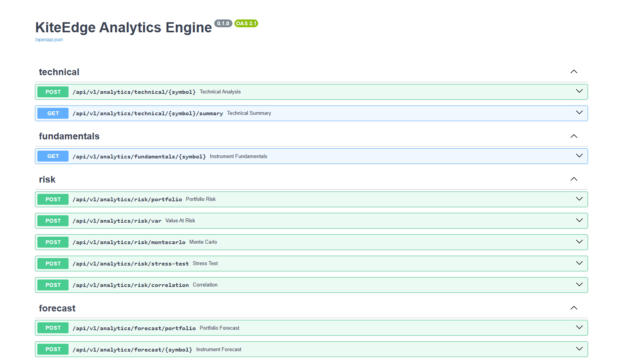
Task: Click the 0.1.0 version badge
Action: pos(223,23)
